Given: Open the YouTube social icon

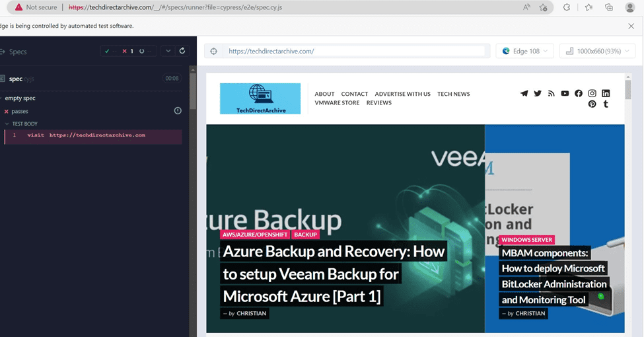Looking at the screenshot, I should (565, 94).
